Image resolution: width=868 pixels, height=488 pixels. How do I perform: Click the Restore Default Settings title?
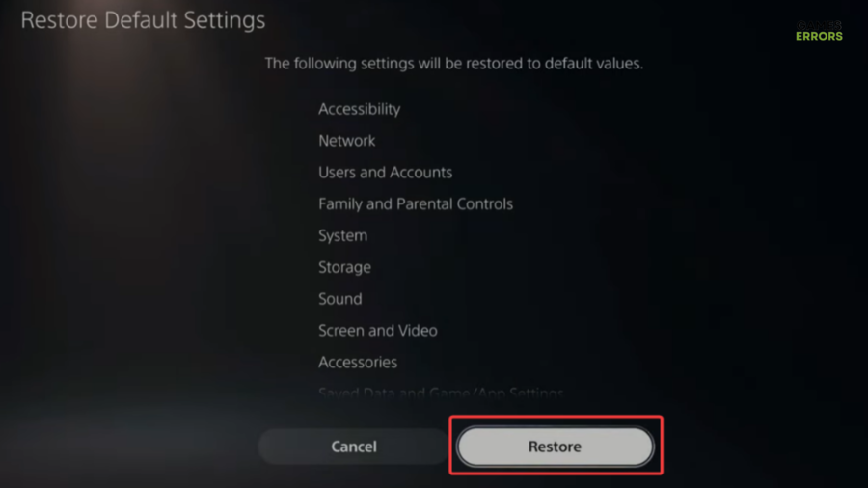click(143, 20)
